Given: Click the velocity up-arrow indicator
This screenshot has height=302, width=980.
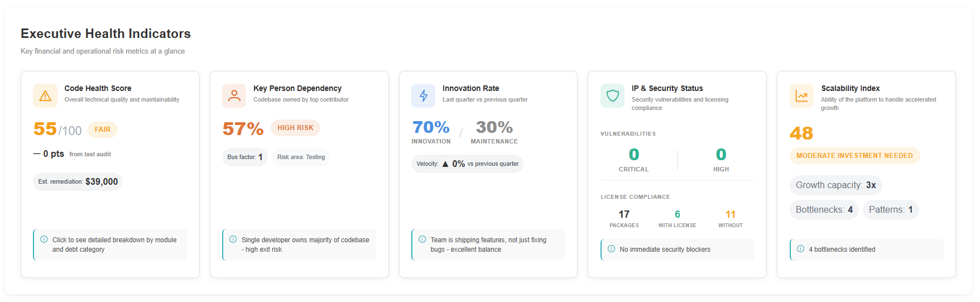Looking at the screenshot, I should (x=445, y=164).
